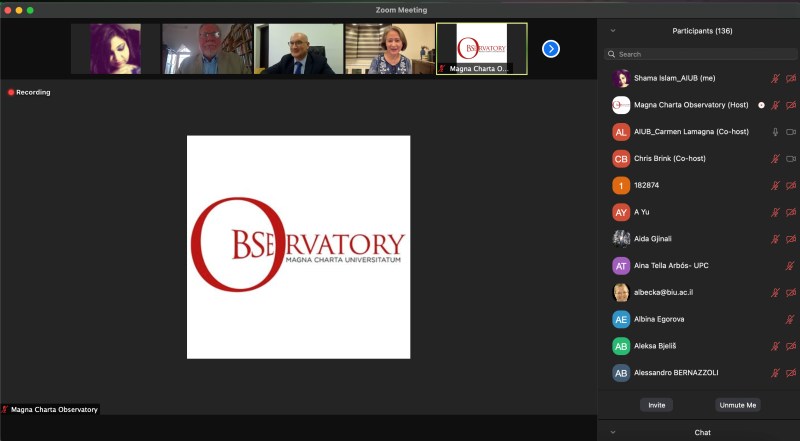Image resolution: width=800 pixels, height=441 pixels.
Task: Click Aida Gjinali's profile picture in list
Action: pyautogui.click(x=620, y=239)
